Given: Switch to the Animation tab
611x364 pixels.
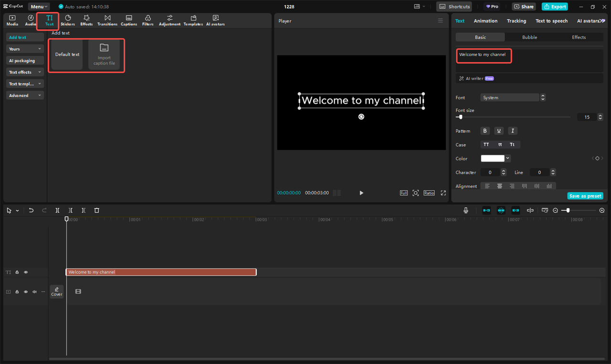Looking at the screenshot, I should coord(485,21).
